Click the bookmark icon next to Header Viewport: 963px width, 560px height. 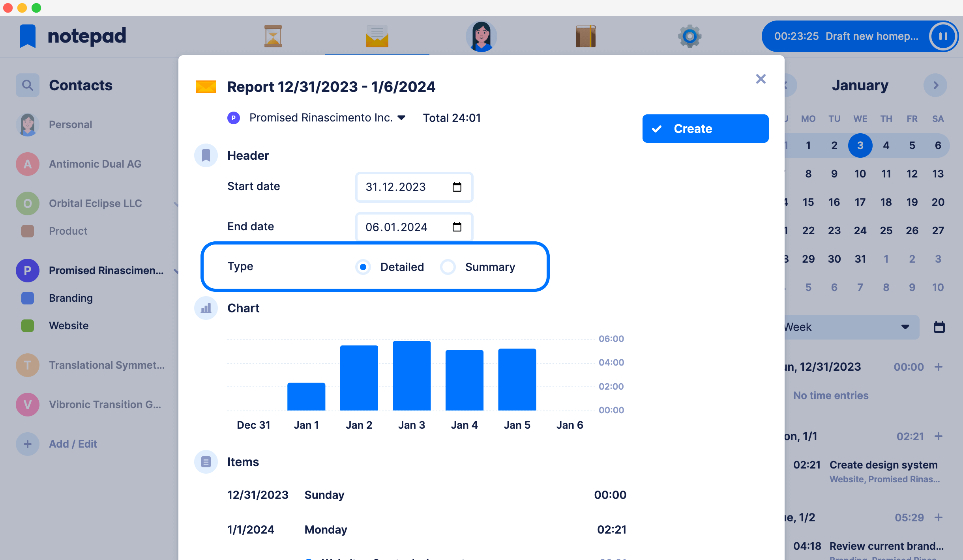[206, 155]
